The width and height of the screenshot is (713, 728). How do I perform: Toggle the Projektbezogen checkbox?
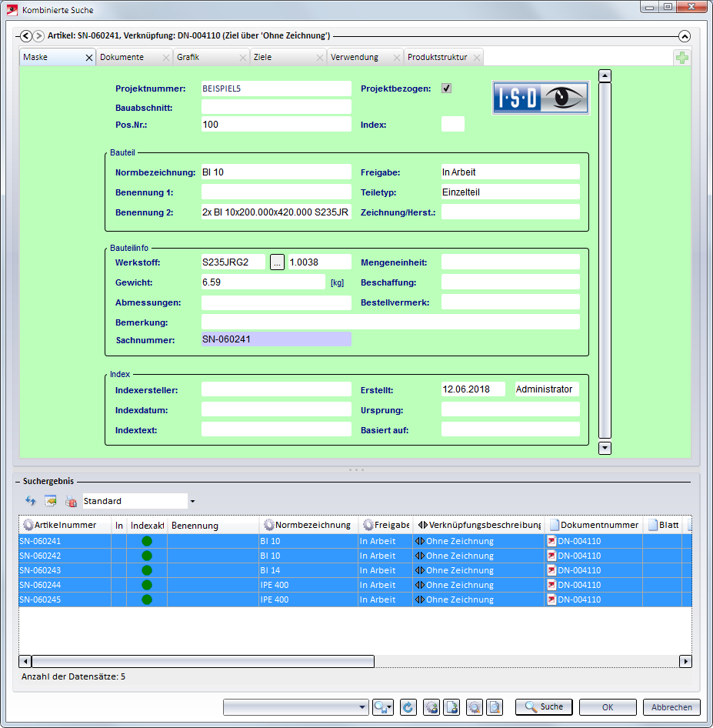[446, 88]
